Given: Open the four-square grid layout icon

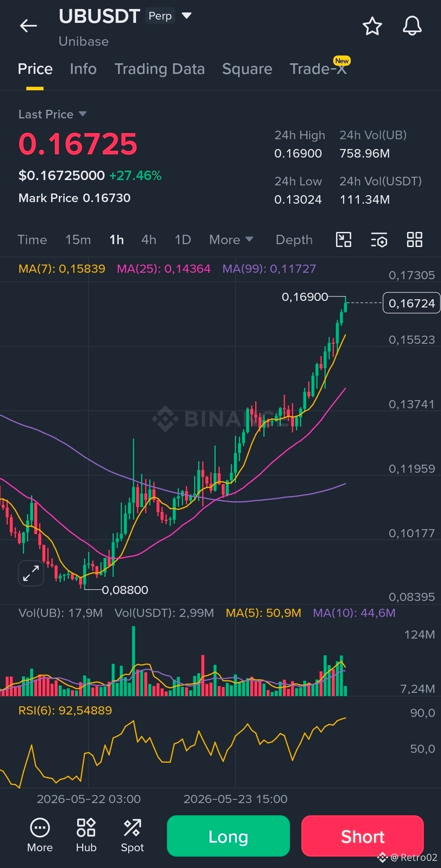Looking at the screenshot, I should (x=414, y=240).
